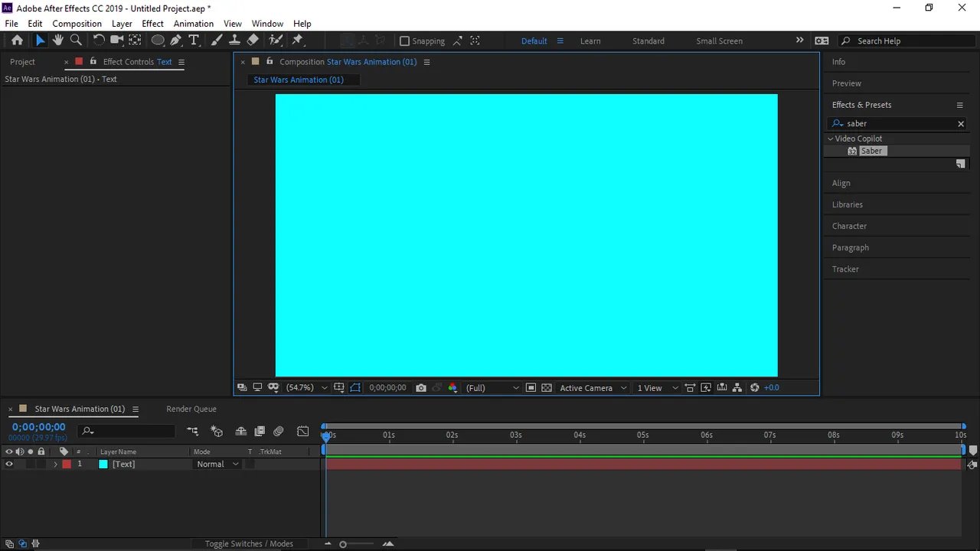Image resolution: width=980 pixels, height=551 pixels.
Task: Toggle the Effect Controls panel lock
Action: (x=93, y=61)
